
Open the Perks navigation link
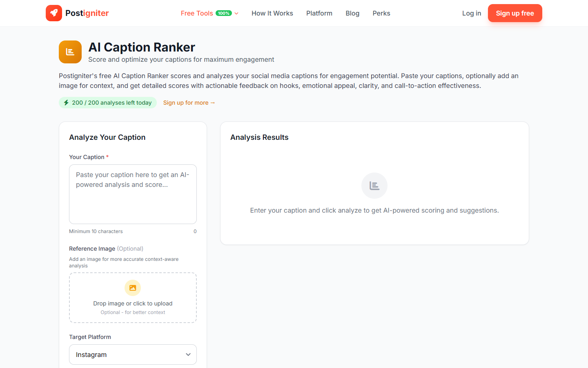[381, 13]
